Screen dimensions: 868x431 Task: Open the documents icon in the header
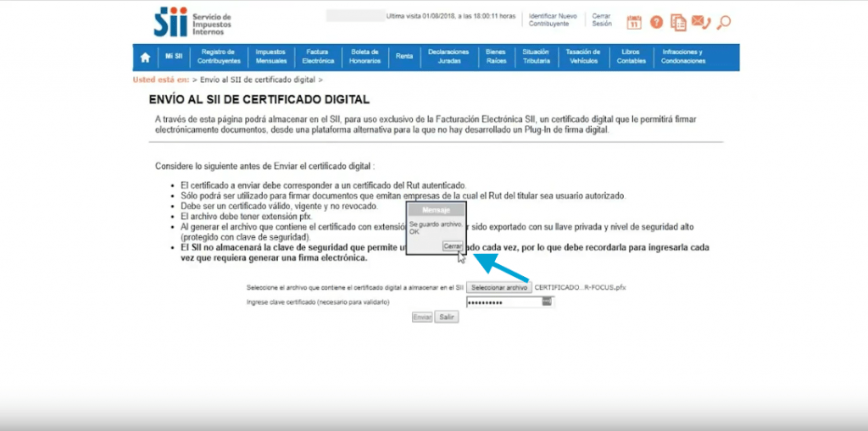(678, 23)
